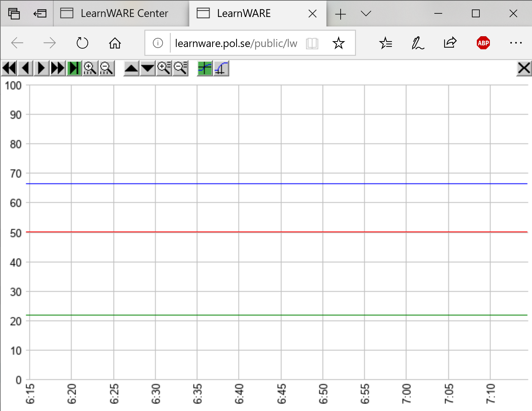Click the address bar URL field

236,43
